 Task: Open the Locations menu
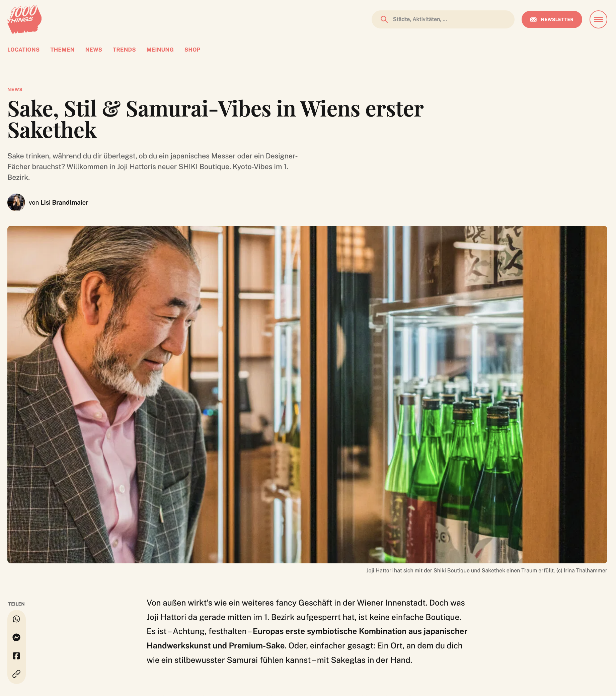click(23, 50)
